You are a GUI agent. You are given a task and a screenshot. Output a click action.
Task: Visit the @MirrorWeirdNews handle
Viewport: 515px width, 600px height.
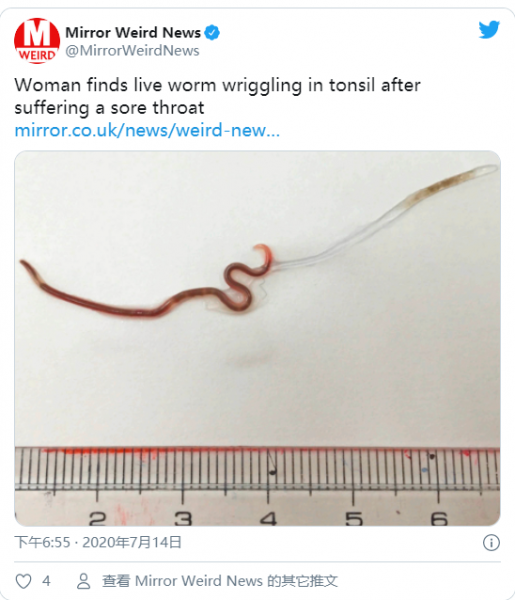[132, 51]
